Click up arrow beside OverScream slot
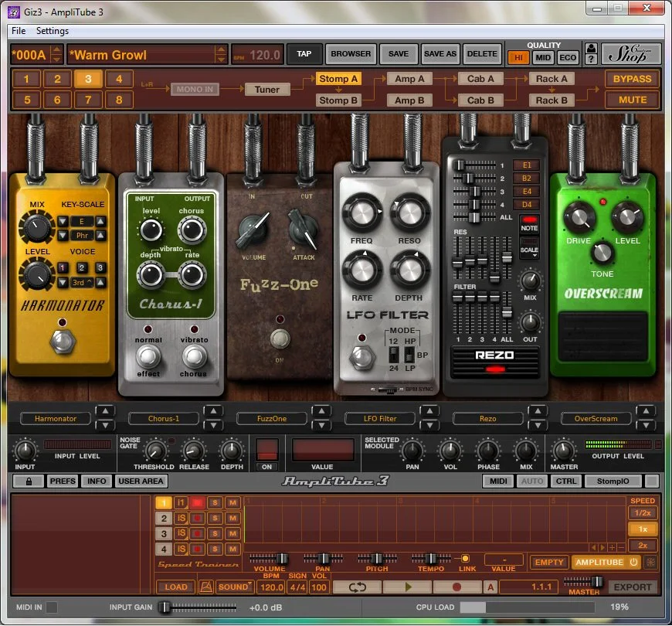This screenshot has width=672, height=626. 646,410
